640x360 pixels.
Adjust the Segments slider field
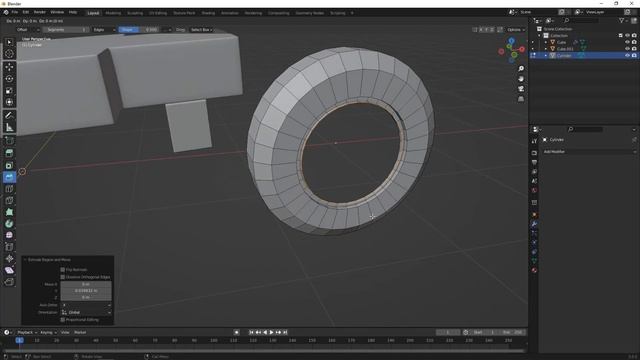tap(66, 30)
